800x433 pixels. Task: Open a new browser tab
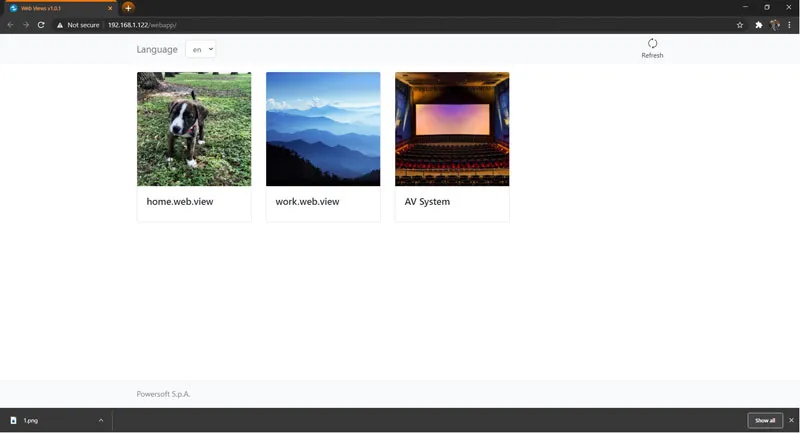coord(128,8)
